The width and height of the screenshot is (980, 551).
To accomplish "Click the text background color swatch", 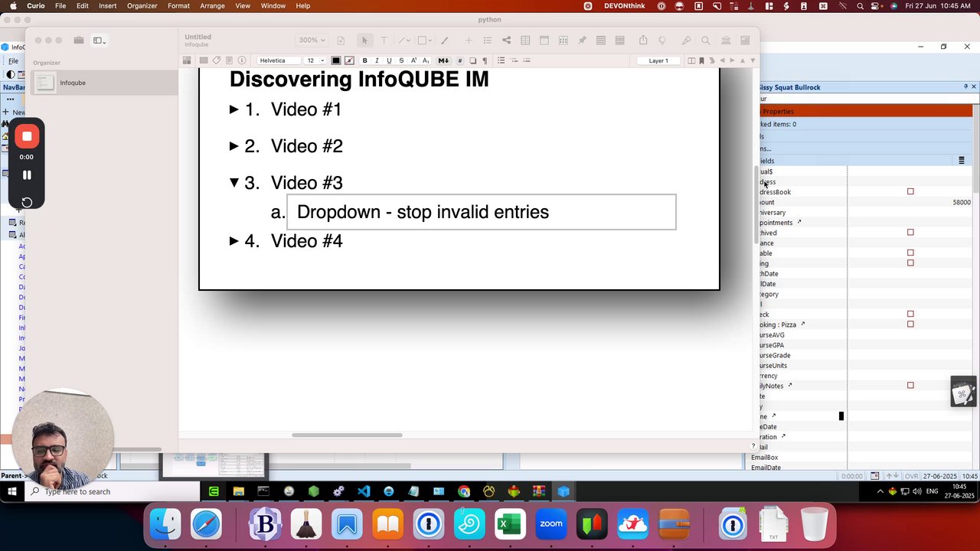I will [350, 60].
